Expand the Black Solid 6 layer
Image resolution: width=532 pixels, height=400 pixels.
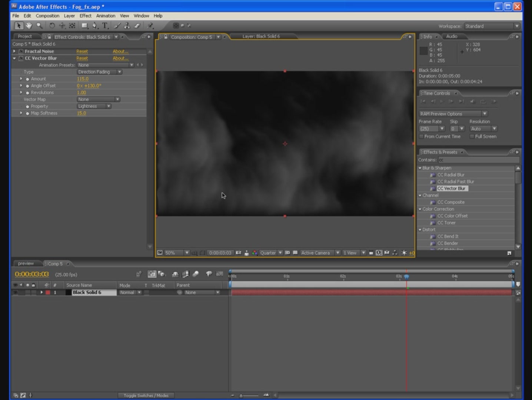(41, 293)
